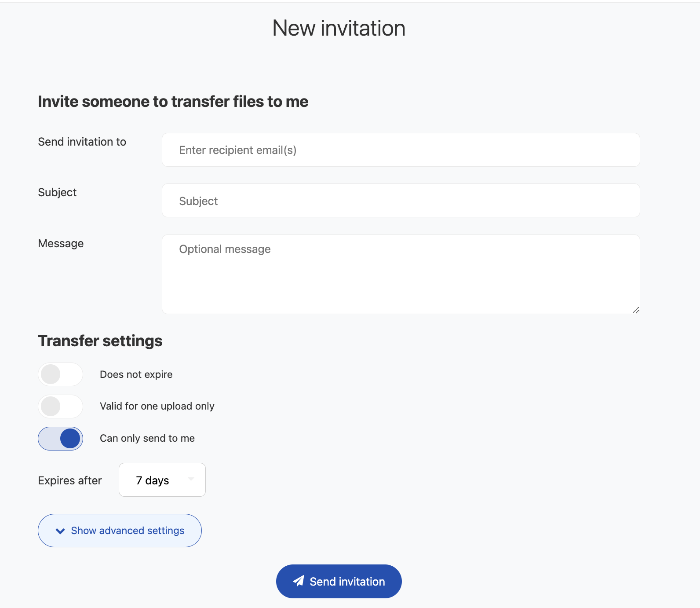Click the Message field label
This screenshot has height=608, width=700.
pyautogui.click(x=61, y=243)
